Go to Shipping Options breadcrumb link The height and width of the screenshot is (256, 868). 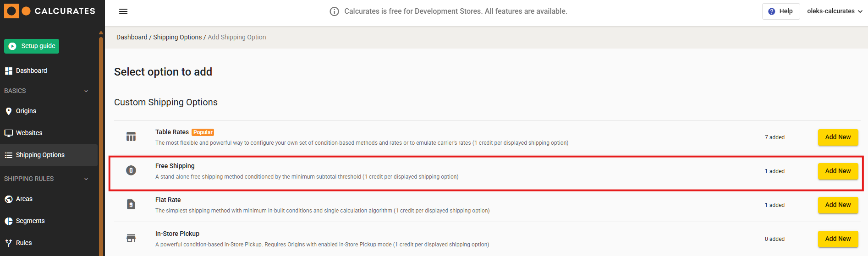[x=177, y=37]
